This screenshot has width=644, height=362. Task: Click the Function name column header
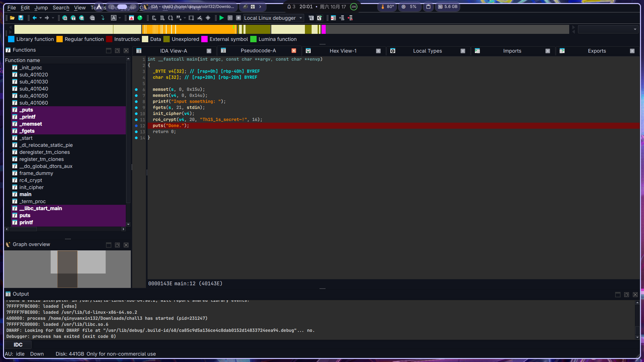coord(65,60)
